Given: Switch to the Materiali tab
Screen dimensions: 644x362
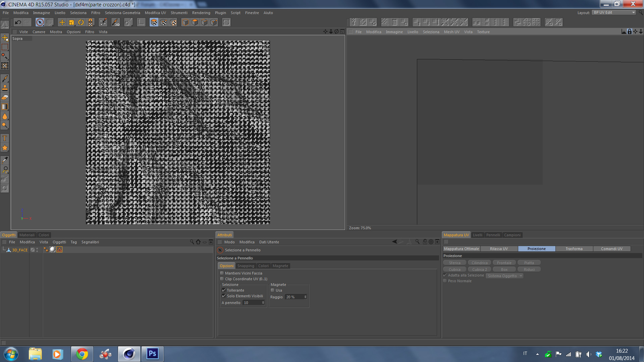Looking at the screenshot, I should click(27, 235).
